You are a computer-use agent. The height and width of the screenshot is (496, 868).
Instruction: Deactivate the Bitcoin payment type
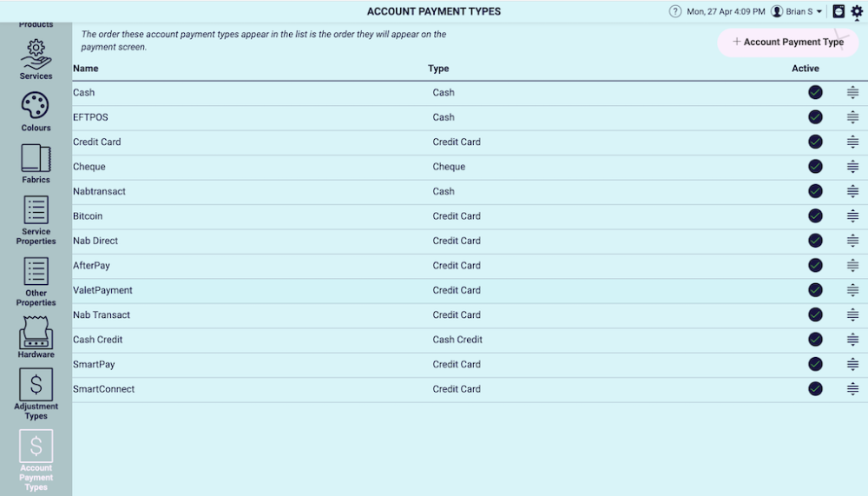[815, 216]
